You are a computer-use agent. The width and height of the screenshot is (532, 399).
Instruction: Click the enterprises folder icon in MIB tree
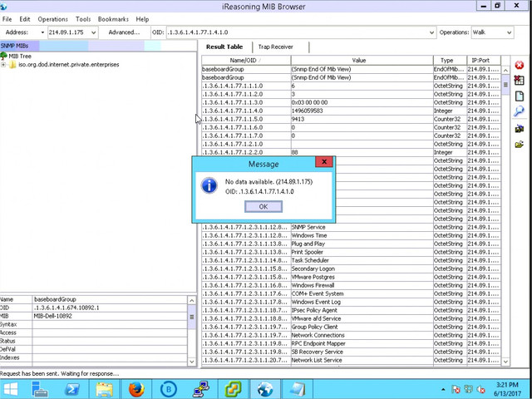[12, 65]
